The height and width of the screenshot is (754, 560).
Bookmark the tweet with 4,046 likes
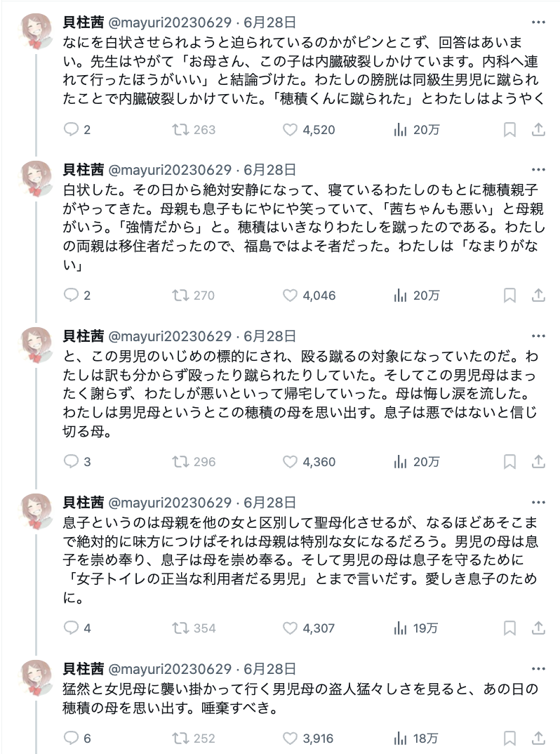pos(510,296)
